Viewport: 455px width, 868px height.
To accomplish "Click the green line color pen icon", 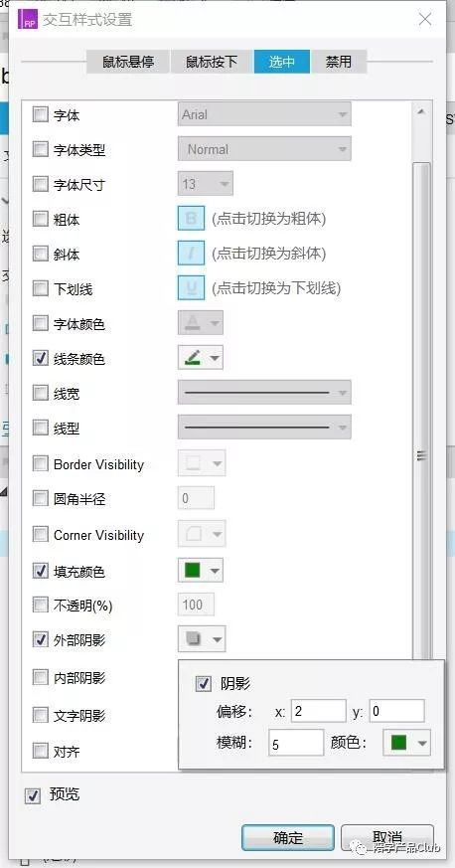I will [193, 358].
